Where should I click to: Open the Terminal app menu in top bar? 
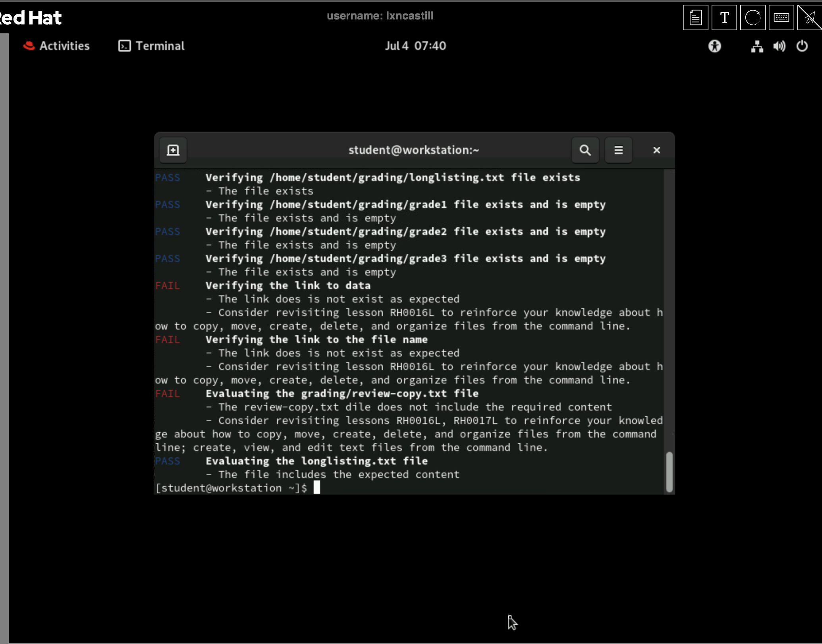tap(152, 46)
